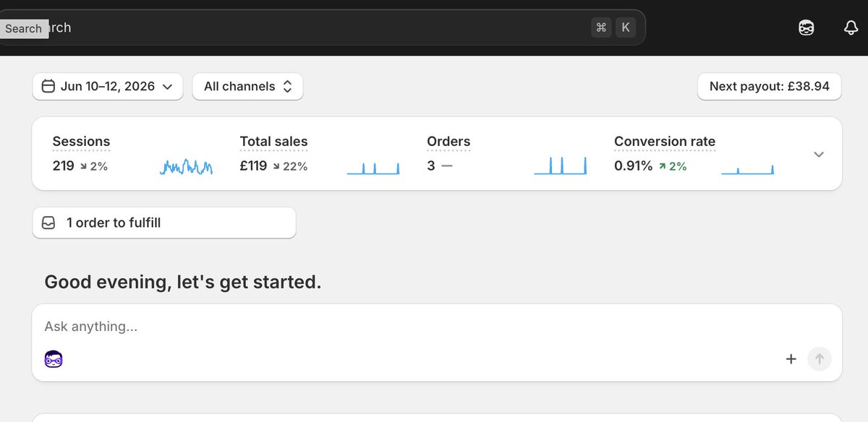Click the green 2% conversion increase indicator
Image resolution: width=868 pixels, height=422 pixels.
point(673,166)
